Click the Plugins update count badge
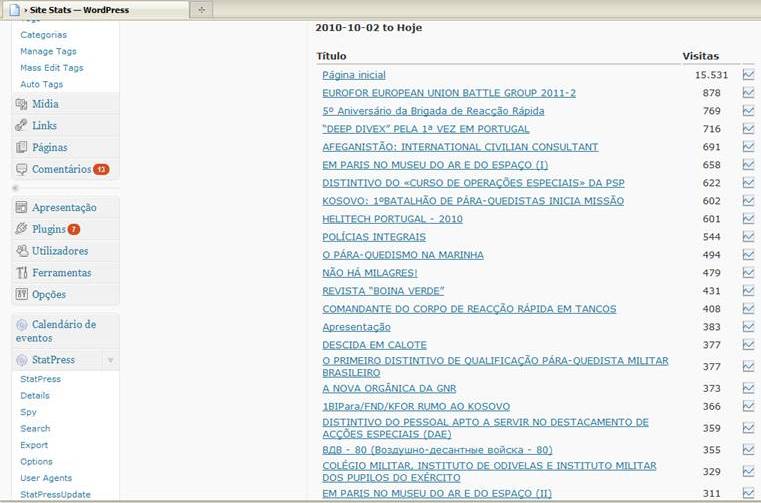This screenshot has height=503, width=761. 74,229
